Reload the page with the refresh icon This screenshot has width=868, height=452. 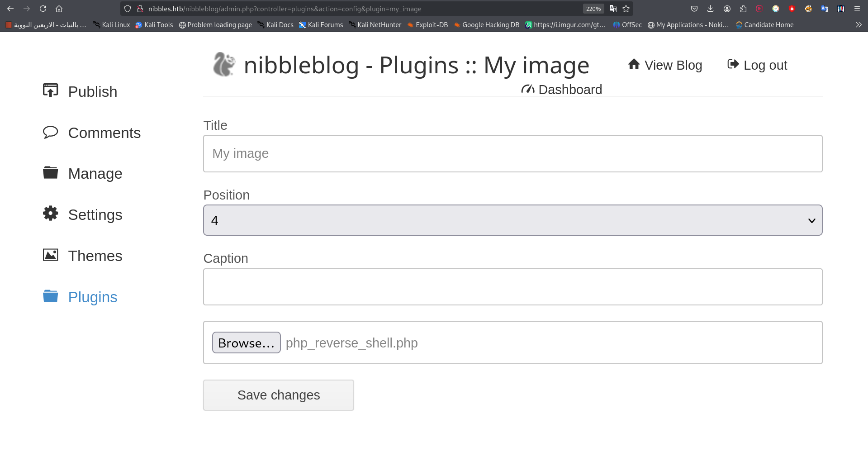point(43,9)
